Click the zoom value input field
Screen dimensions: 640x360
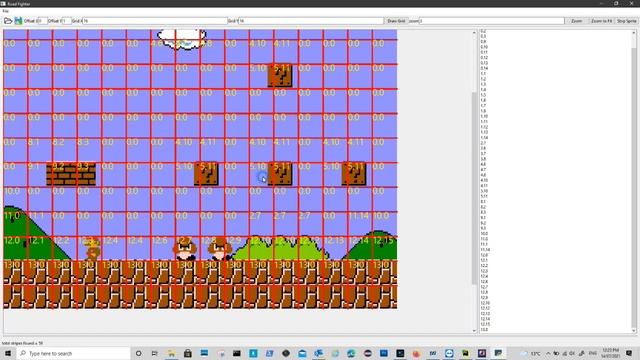point(492,20)
